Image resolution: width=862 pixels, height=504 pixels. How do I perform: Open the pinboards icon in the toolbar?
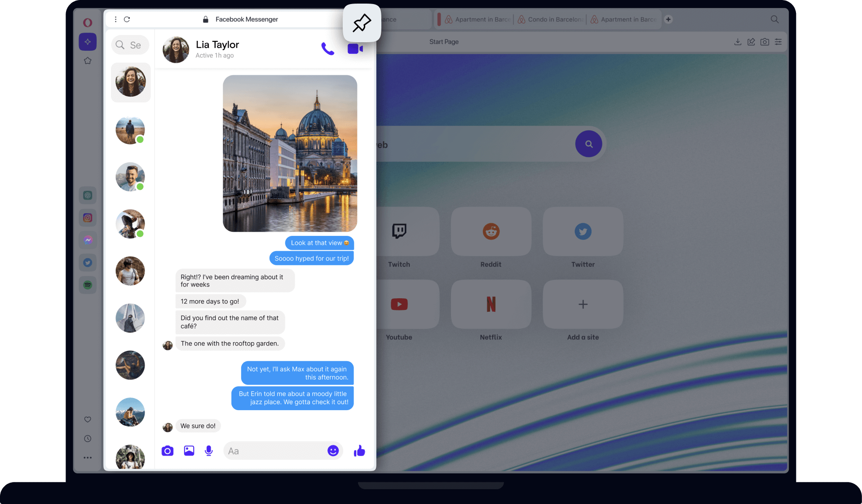751,41
